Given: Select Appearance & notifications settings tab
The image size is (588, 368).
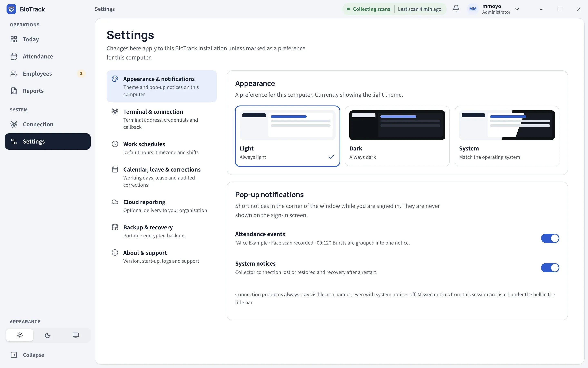Looking at the screenshot, I should [161, 86].
